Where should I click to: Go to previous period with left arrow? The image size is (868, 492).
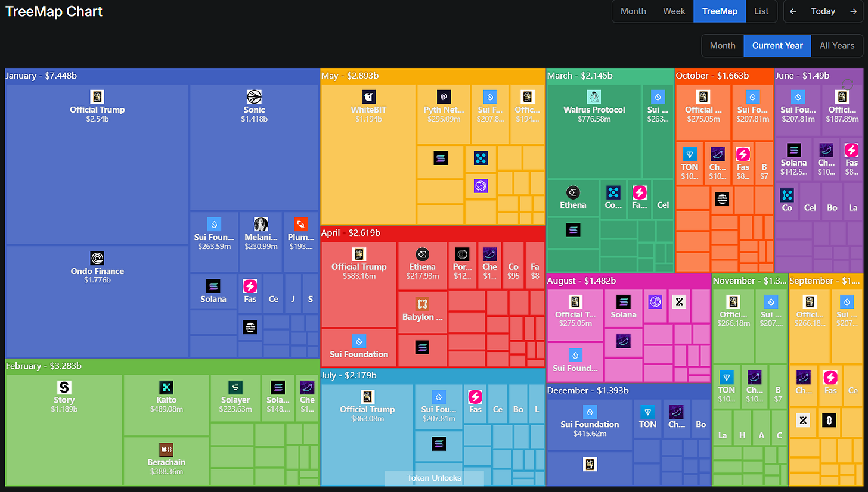click(793, 11)
